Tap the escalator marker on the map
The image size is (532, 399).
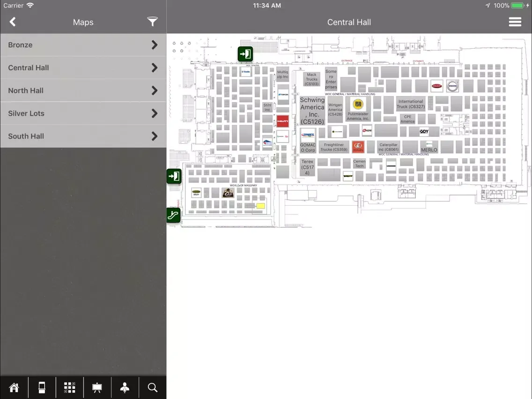pyautogui.click(x=173, y=215)
